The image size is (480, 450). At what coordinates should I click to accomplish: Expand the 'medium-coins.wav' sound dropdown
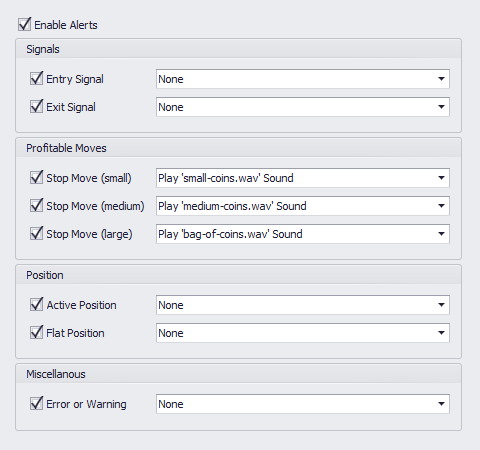click(303, 206)
